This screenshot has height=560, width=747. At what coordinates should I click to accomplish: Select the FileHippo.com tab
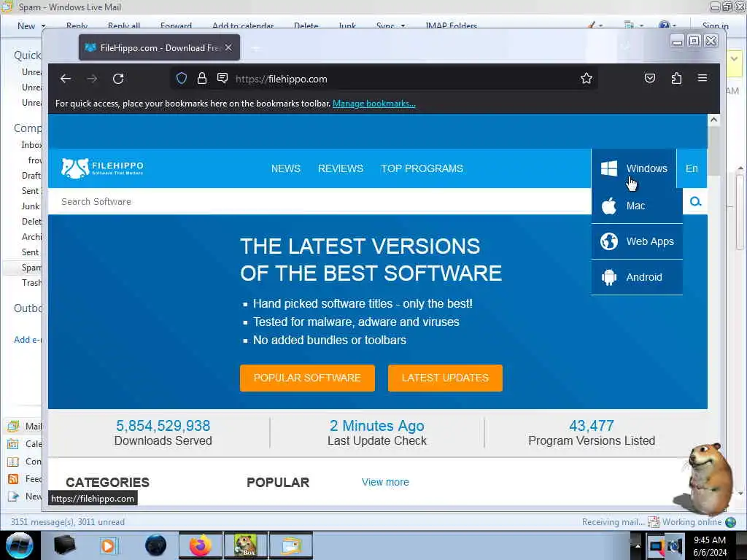[x=159, y=47]
